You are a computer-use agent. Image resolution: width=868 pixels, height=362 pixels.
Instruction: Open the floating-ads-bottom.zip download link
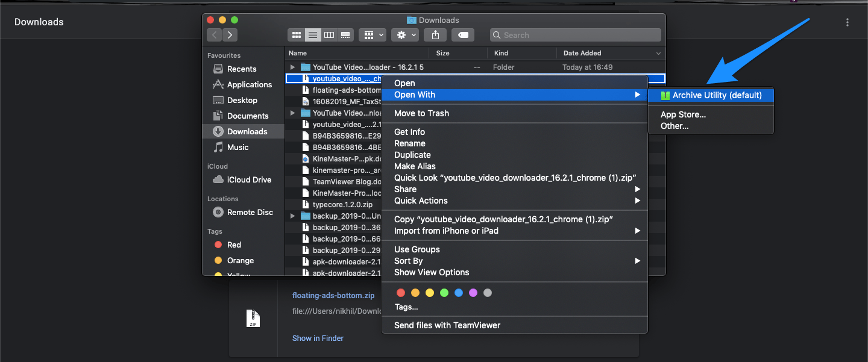coord(333,295)
